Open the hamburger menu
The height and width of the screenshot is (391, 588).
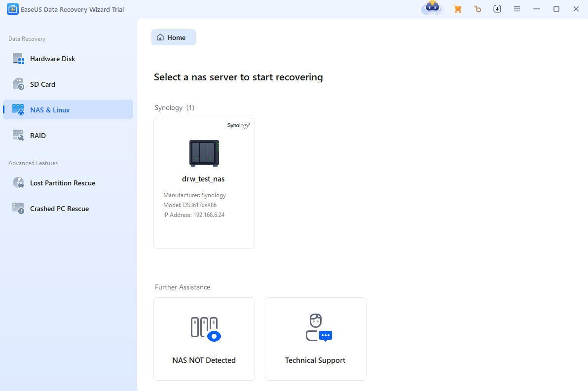point(517,9)
